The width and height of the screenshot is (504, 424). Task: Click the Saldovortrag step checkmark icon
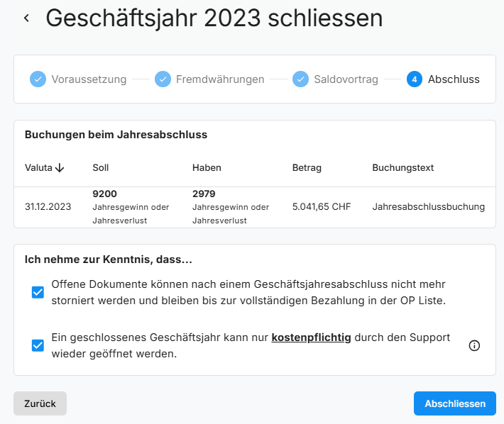[x=300, y=79]
